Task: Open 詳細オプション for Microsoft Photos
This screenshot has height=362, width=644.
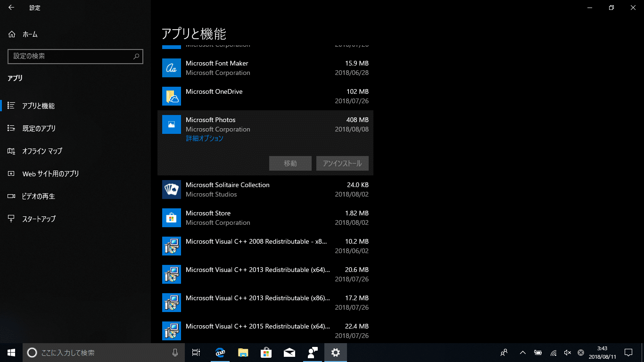Action: tap(205, 139)
